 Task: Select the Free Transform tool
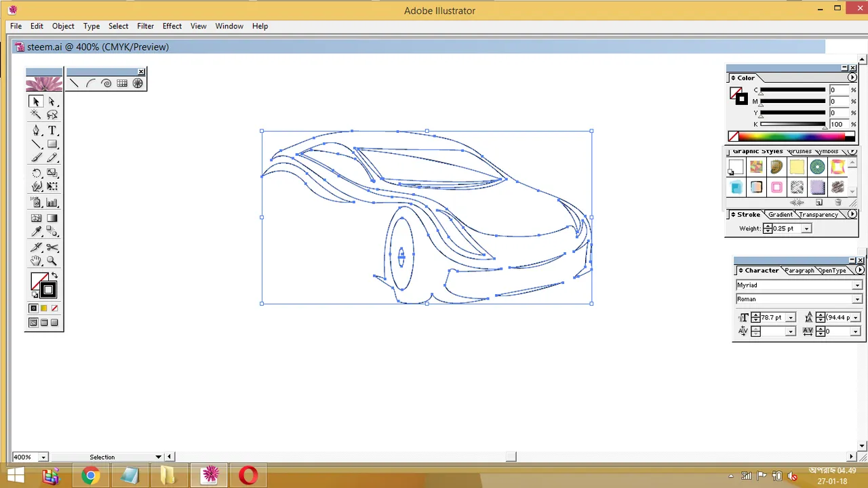click(52, 186)
